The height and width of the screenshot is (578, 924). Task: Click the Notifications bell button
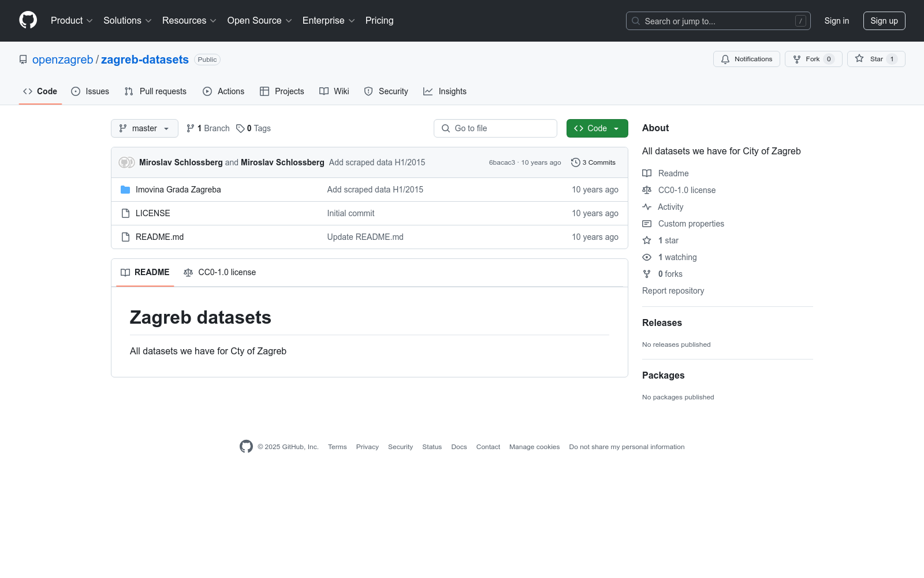(x=746, y=59)
